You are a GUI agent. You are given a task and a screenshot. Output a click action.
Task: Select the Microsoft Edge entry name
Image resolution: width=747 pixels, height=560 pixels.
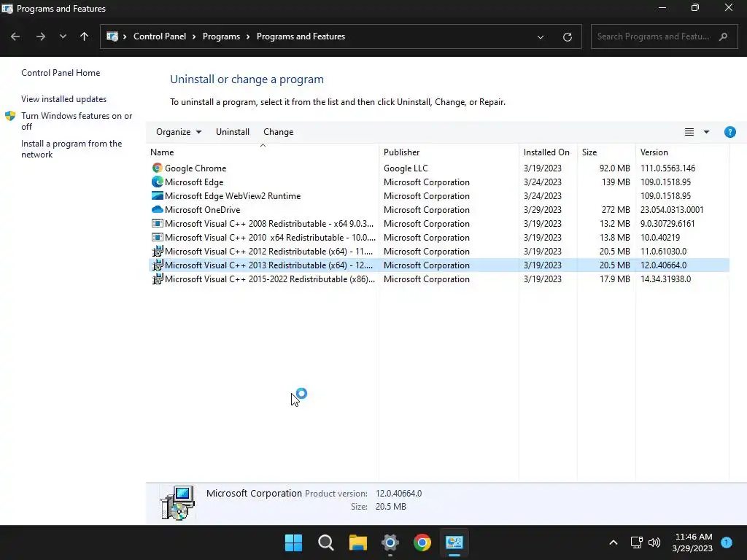point(194,182)
